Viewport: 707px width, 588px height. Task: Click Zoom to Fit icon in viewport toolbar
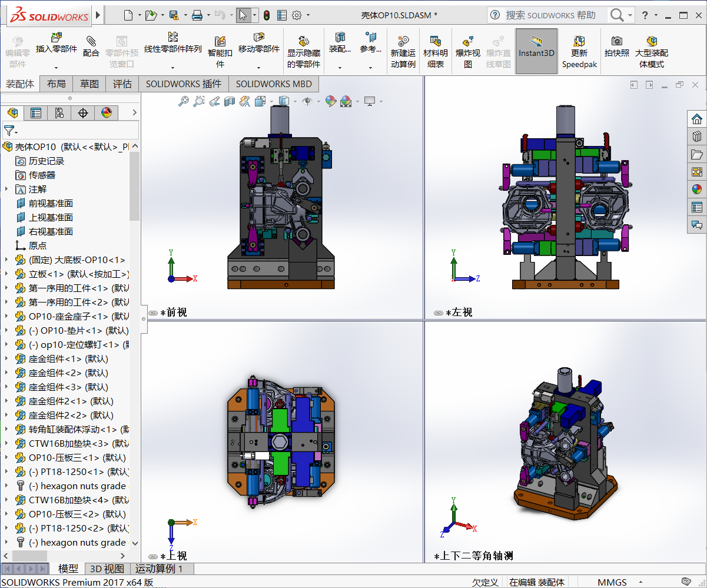(184, 101)
